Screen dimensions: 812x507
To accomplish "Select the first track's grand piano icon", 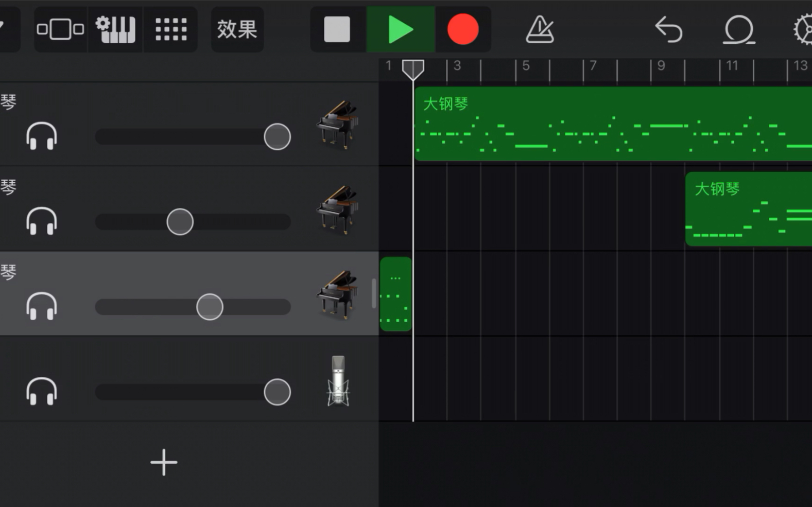I will click(337, 125).
